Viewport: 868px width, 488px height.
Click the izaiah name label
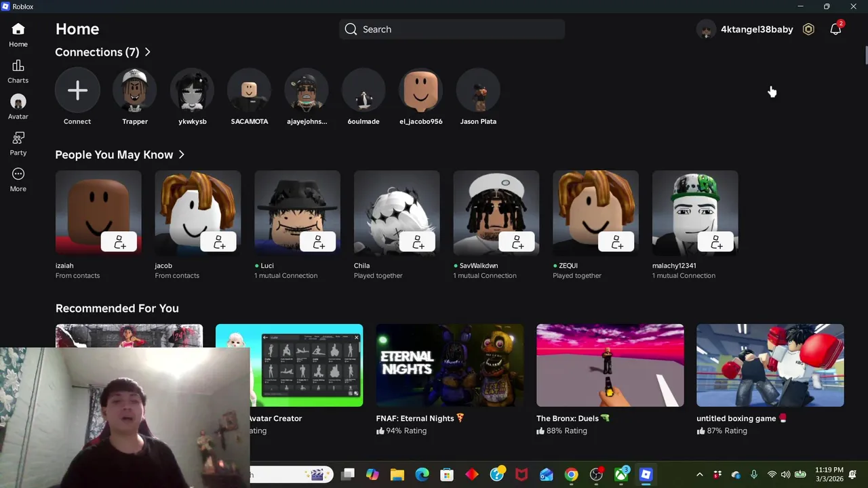click(64, 266)
